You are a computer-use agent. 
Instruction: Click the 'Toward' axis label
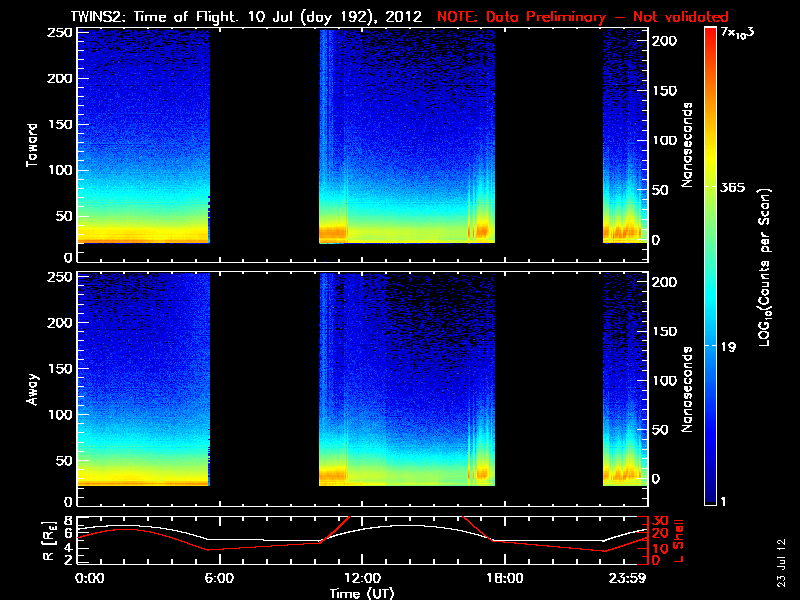(x=32, y=145)
